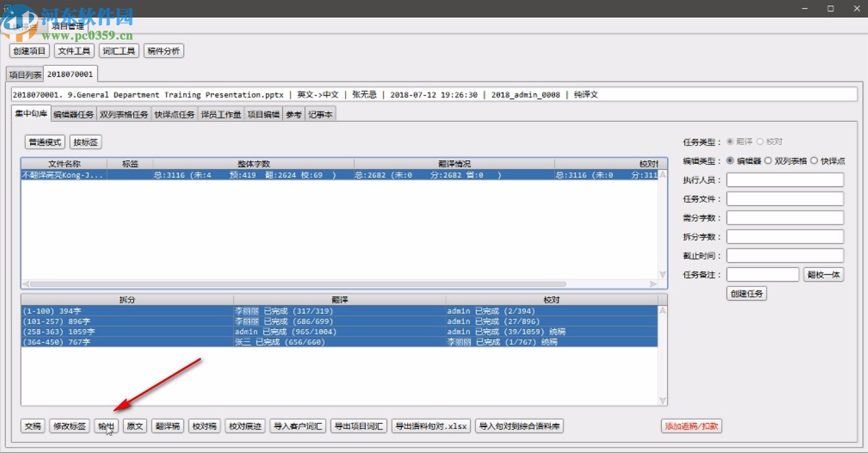Click the 拆分 column header

pyautogui.click(x=127, y=299)
